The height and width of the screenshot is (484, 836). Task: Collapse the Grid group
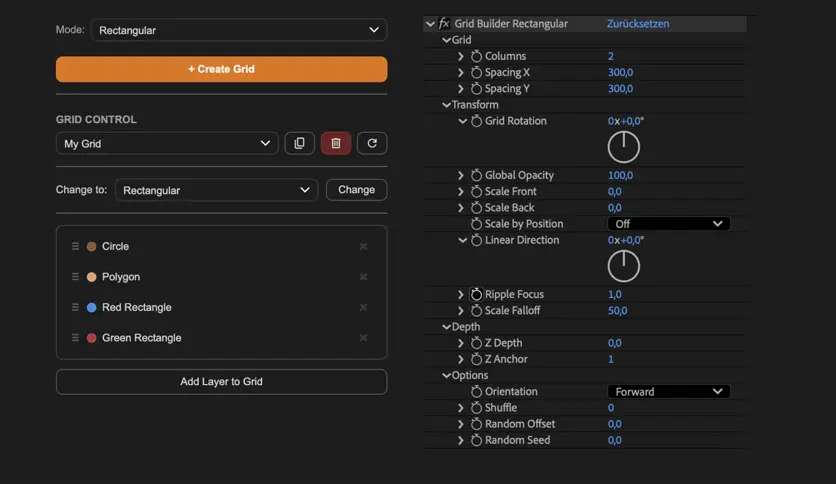click(446, 40)
